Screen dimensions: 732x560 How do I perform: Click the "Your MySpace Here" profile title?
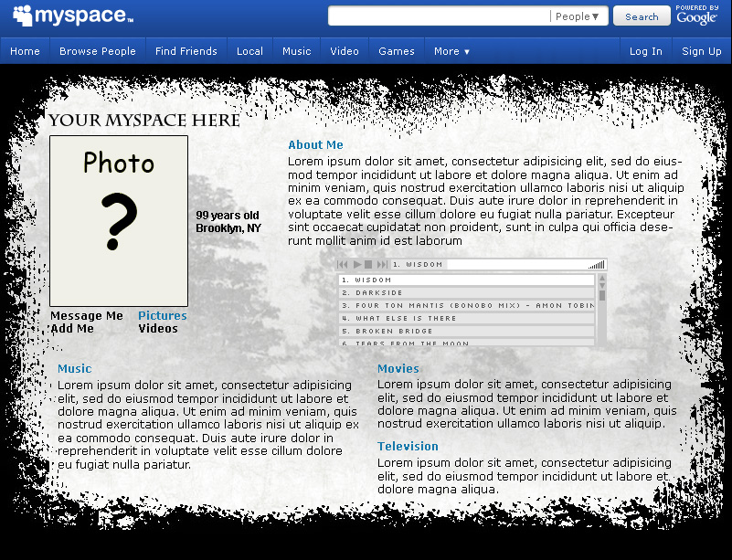(144, 121)
